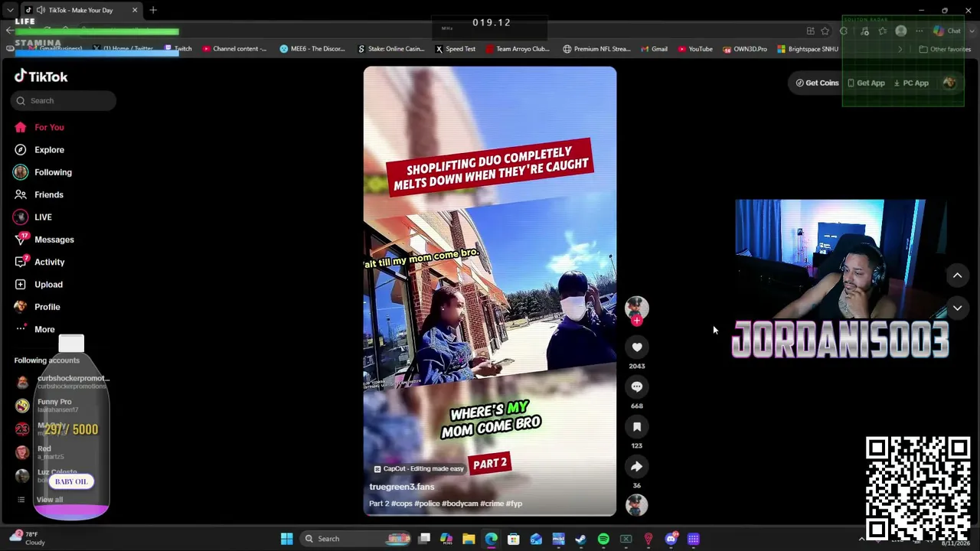Open the Copilot Chat button in Edge
The width and height of the screenshot is (980, 551).
(948, 31)
